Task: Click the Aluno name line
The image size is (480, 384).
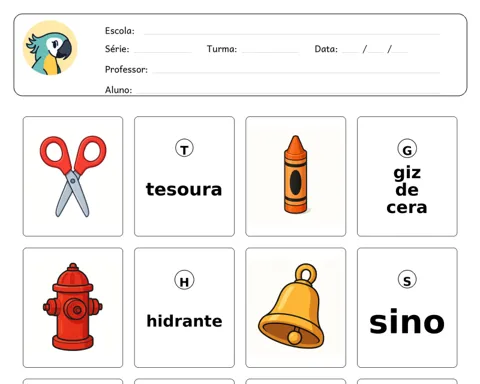Action: pos(288,92)
